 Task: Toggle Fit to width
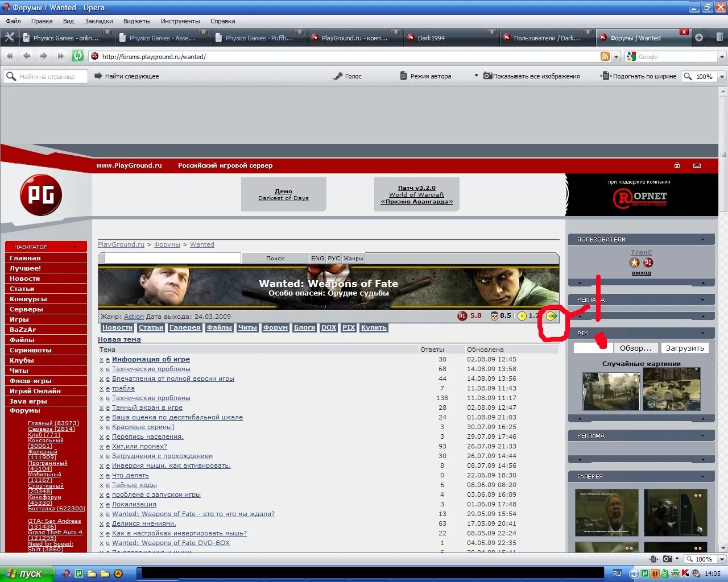click(639, 76)
